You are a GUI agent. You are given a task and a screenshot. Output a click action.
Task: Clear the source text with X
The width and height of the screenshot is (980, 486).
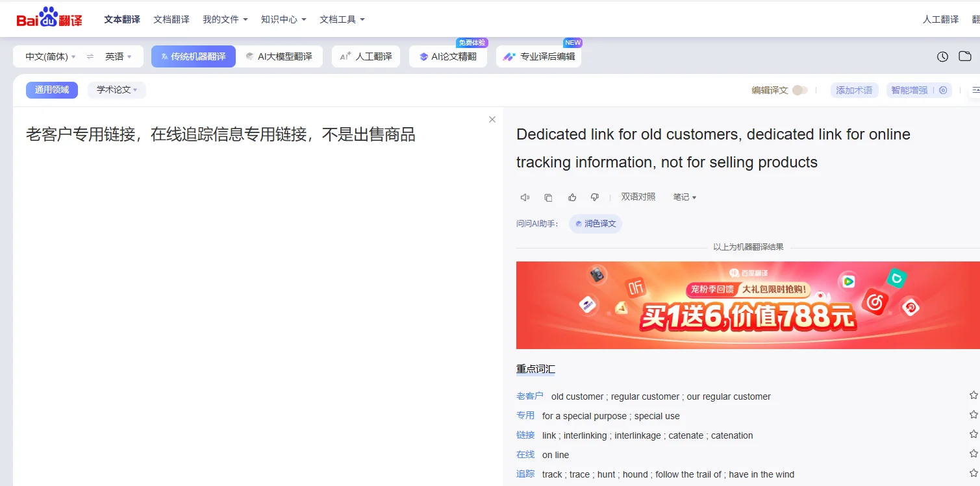(x=492, y=119)
